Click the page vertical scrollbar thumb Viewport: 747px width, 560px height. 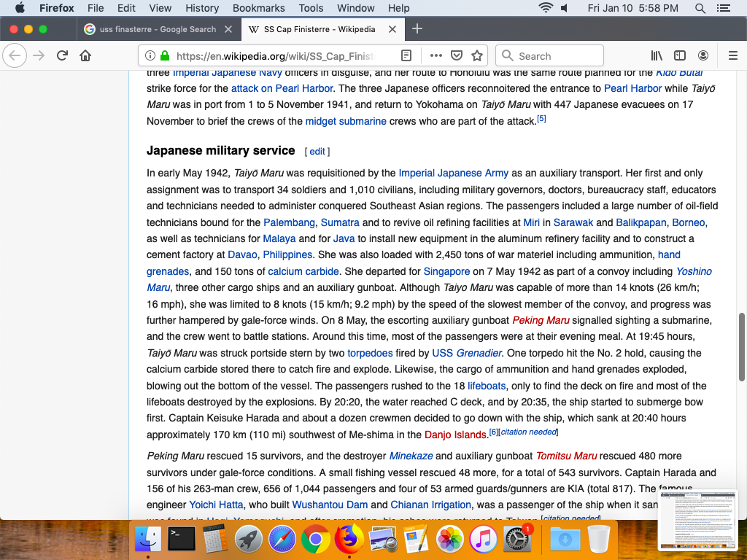pyautogui.click(x=743, y=334)
